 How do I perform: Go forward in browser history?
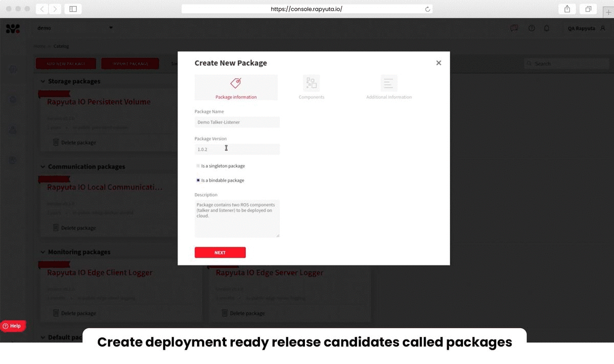55,9
